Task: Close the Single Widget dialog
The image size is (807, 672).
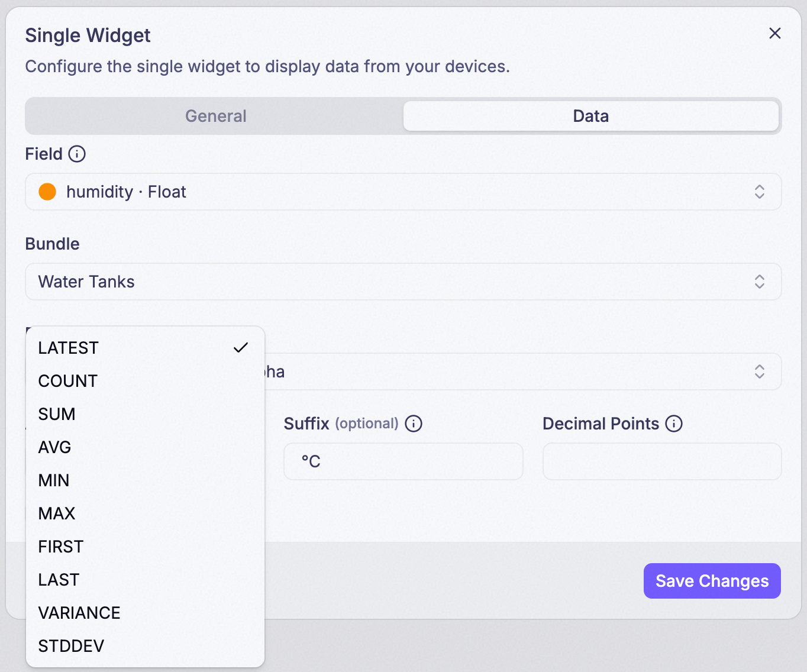Action: [x=775, y=33]
